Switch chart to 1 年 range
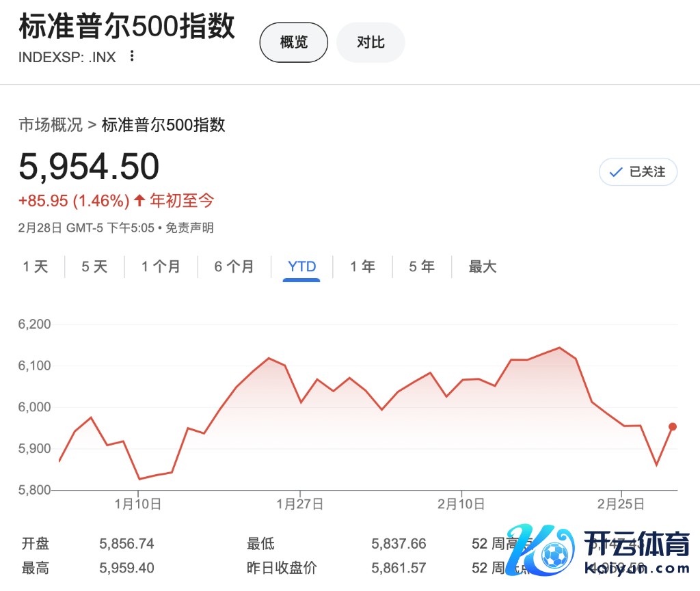This screenshot has height=591, width=700. (362, 266)
